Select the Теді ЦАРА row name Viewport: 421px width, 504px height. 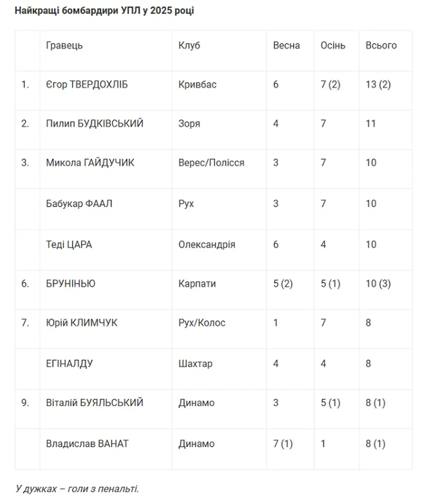pos(69,245)
